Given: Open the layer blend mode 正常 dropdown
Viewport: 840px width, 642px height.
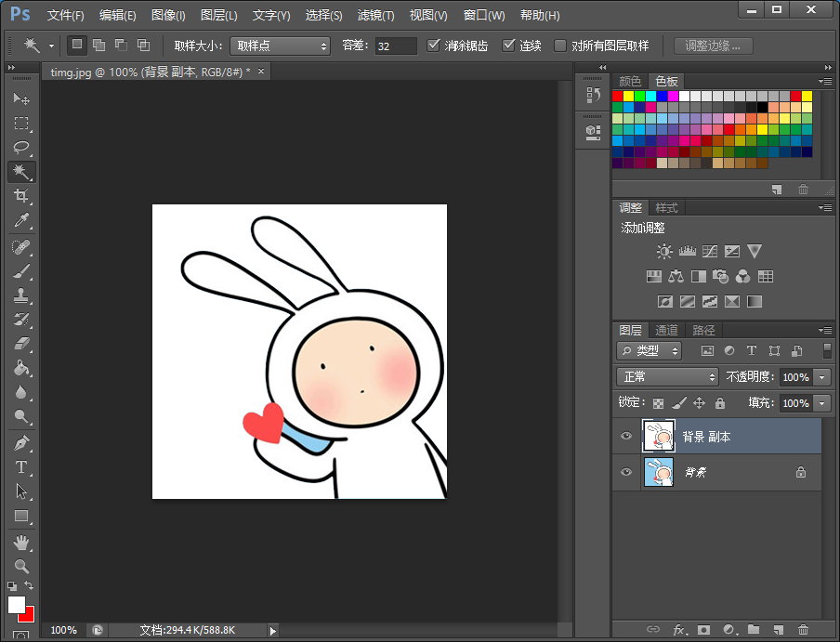Looking at the screenshot, I should point(667,377).
